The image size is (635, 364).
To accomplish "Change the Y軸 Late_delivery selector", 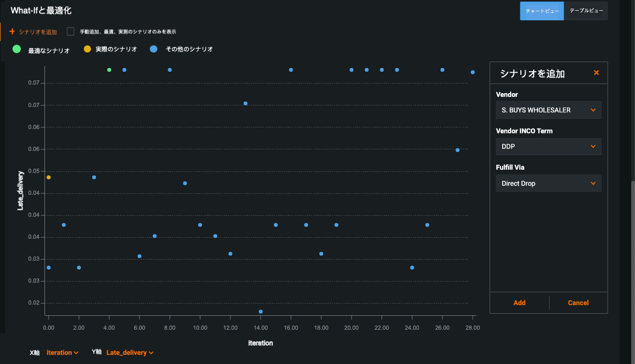I will (x=130, y=353).
